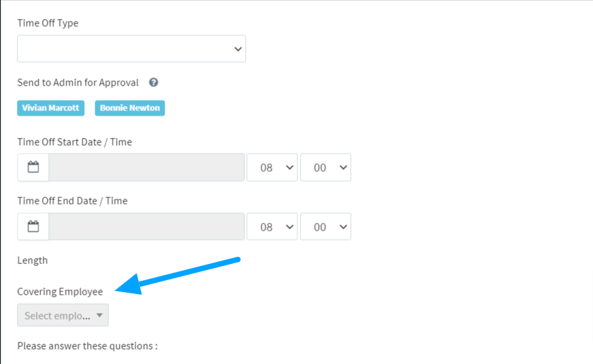
Task: Select the Vivian Marcott admin tag
Action: click(51, 108)
